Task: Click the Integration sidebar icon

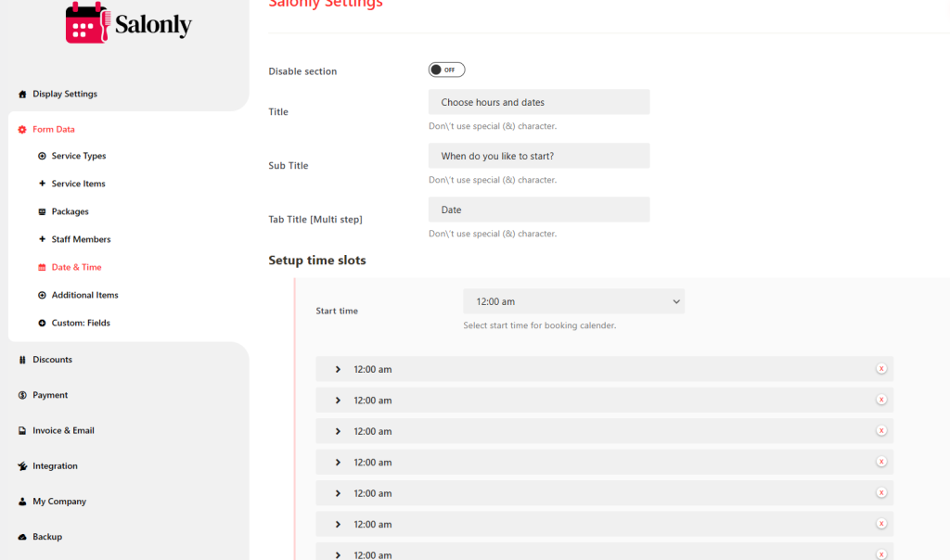Action: click(x=22, y=466)
